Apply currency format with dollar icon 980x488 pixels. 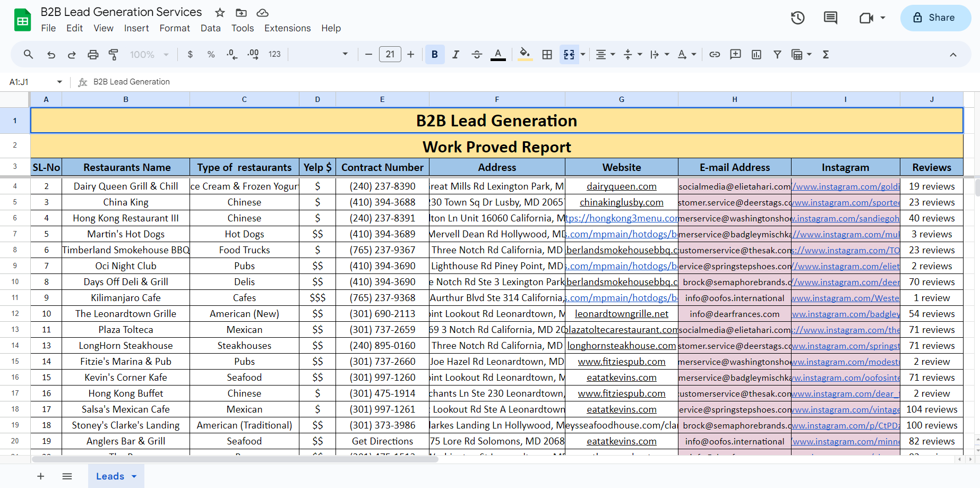(x=190, y=54)
